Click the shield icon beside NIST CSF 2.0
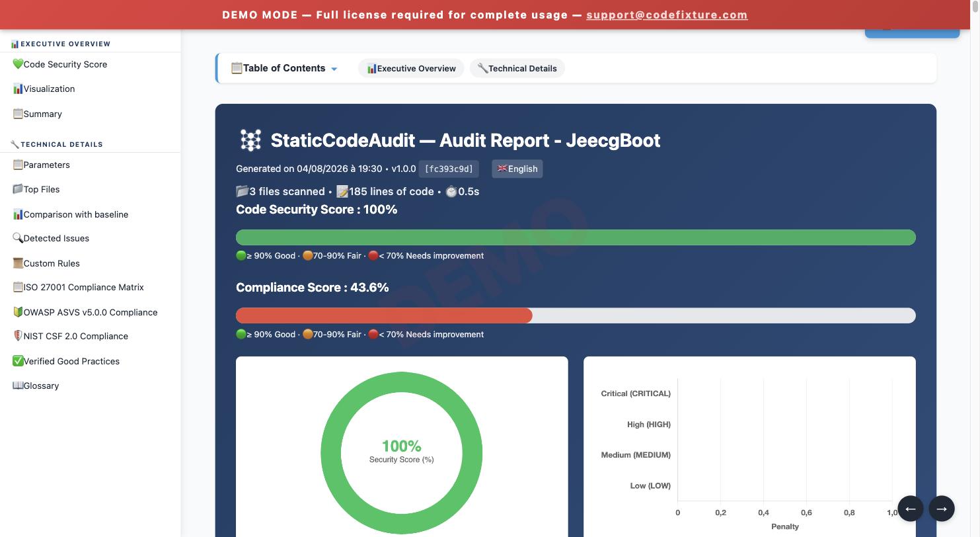980x537 pixels. pos(18,336)
